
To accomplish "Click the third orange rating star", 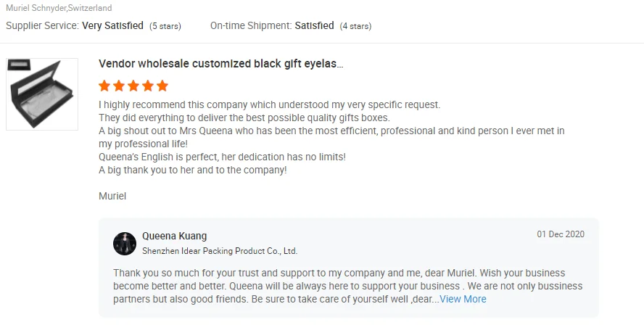I will tap(135, 86).
